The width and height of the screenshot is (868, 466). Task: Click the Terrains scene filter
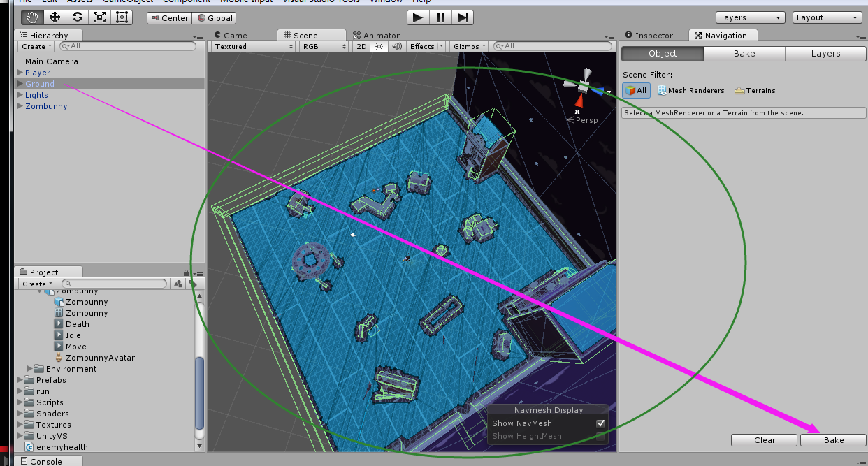pyautogui.click(x=755, y=89)
